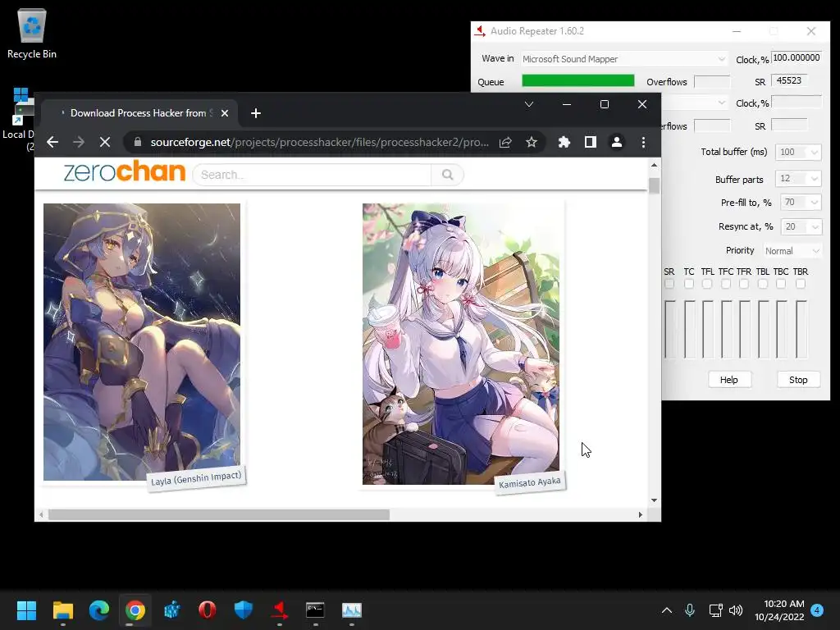Click the page's vertical scrollbar up arrow
840x630 pixels.
tap(654, 165)
